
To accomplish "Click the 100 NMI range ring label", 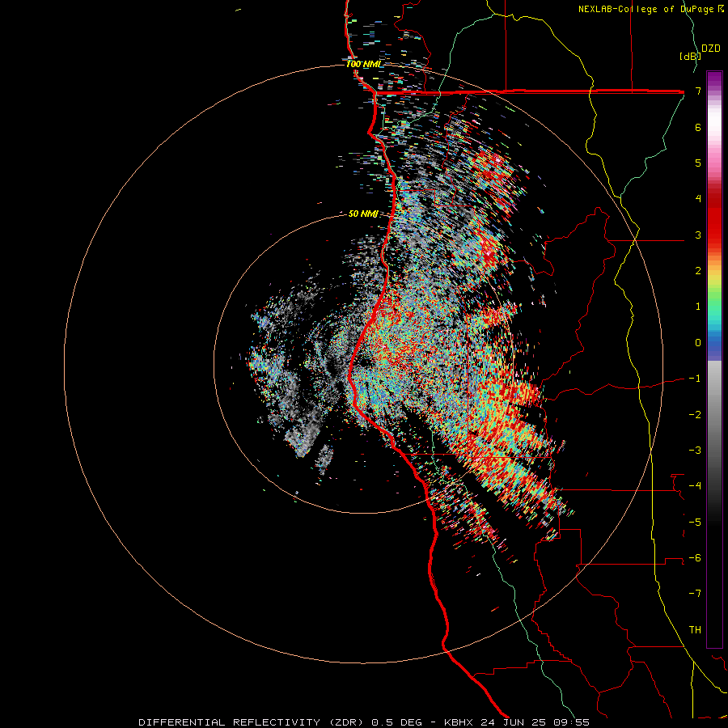I will (x=363, y=64).
